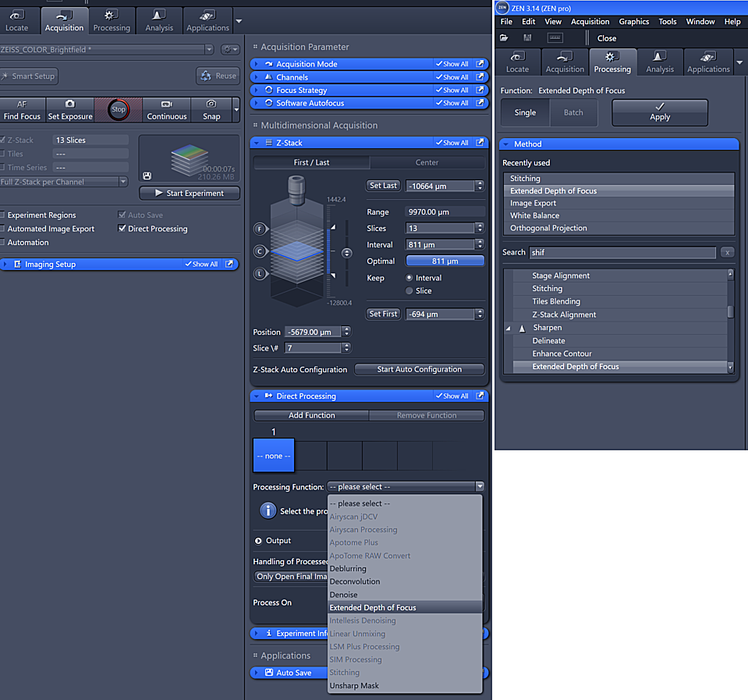Click the open folder icon in ZEN window

pos(504,37)
